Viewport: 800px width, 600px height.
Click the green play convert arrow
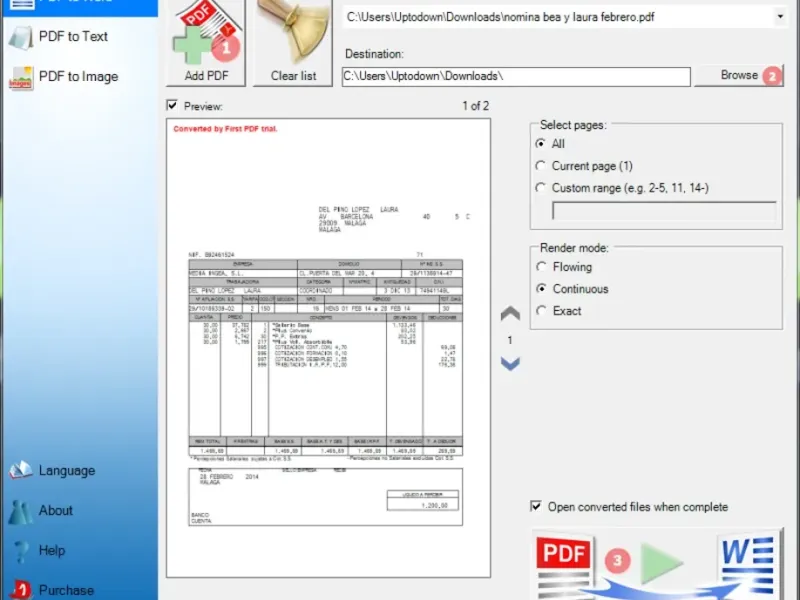pyautogui.click(x=661, y=563)
